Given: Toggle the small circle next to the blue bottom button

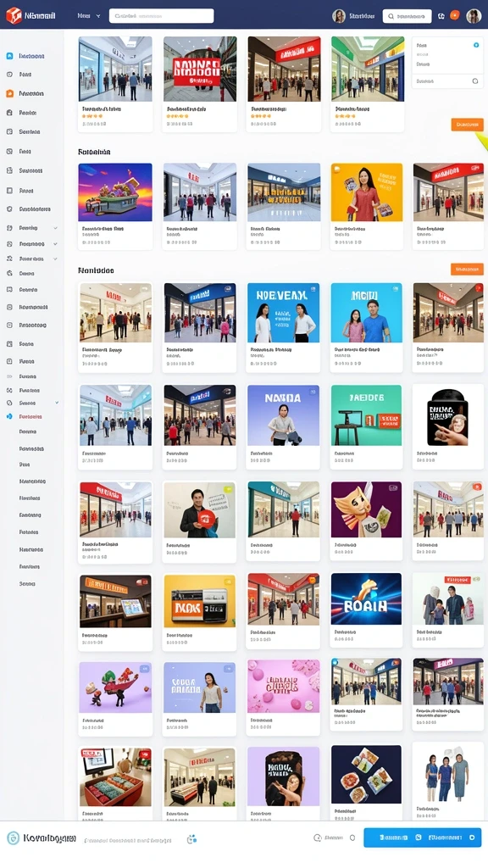Looking at the screenshot, I should click(x=352, y=837).
